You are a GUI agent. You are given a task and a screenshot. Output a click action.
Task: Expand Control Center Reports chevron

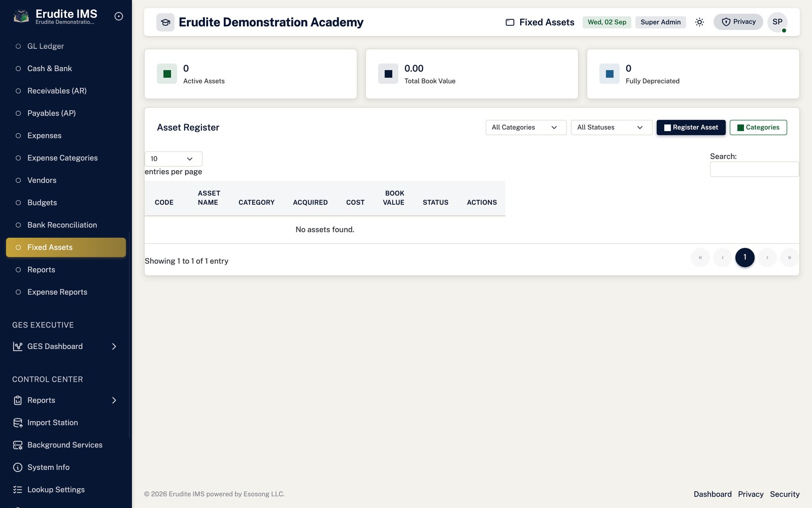point(114,400)
